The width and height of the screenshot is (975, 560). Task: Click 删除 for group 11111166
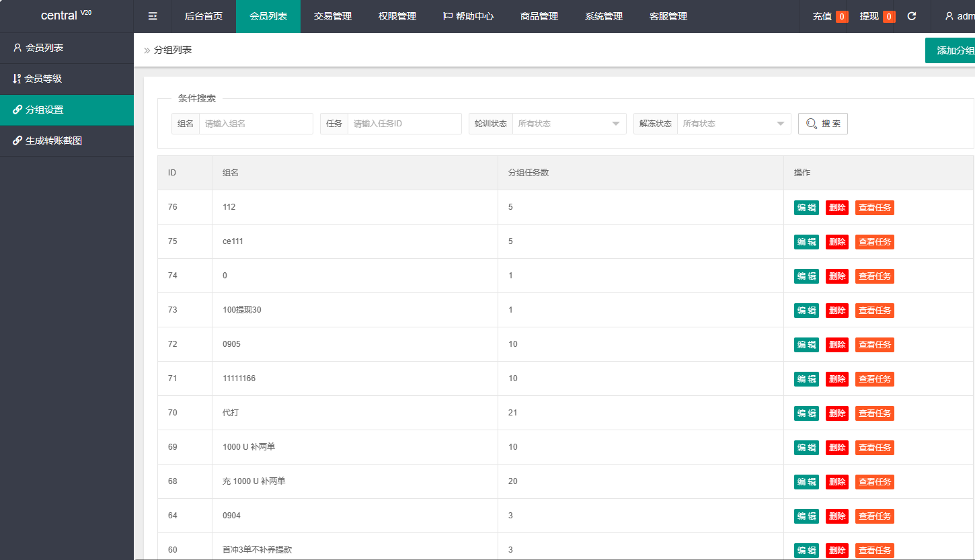tap(837, 379)
